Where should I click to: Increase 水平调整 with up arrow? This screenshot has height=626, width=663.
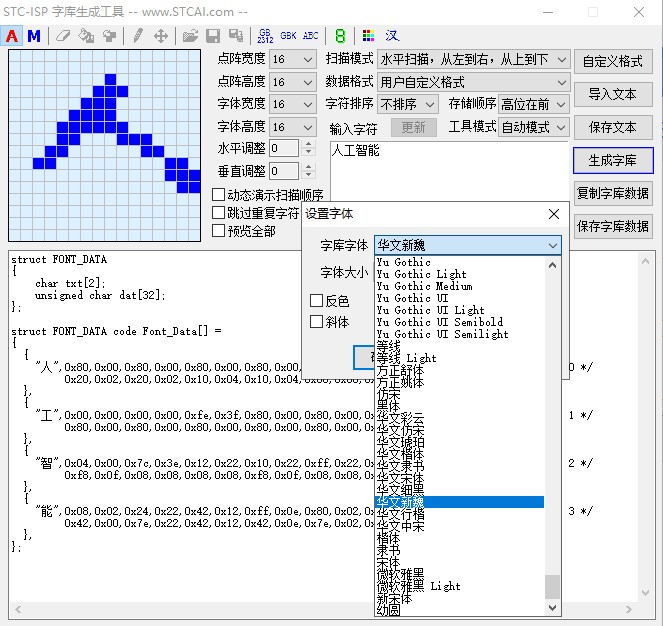point(309,144)
